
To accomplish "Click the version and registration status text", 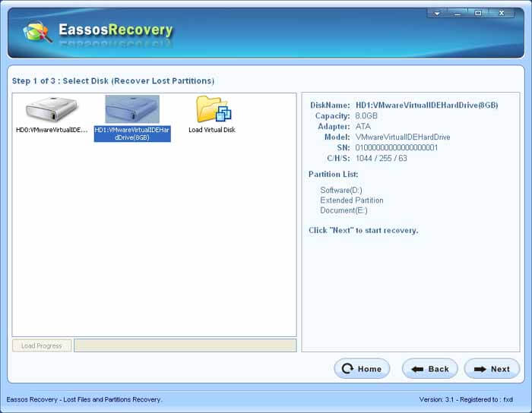I will coord(466,399).
